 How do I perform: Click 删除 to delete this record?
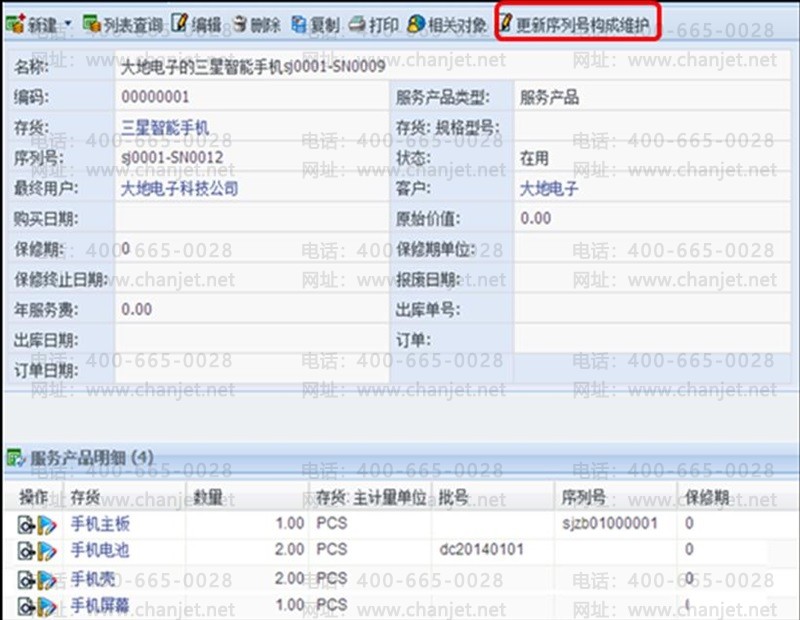coord(256,24)
